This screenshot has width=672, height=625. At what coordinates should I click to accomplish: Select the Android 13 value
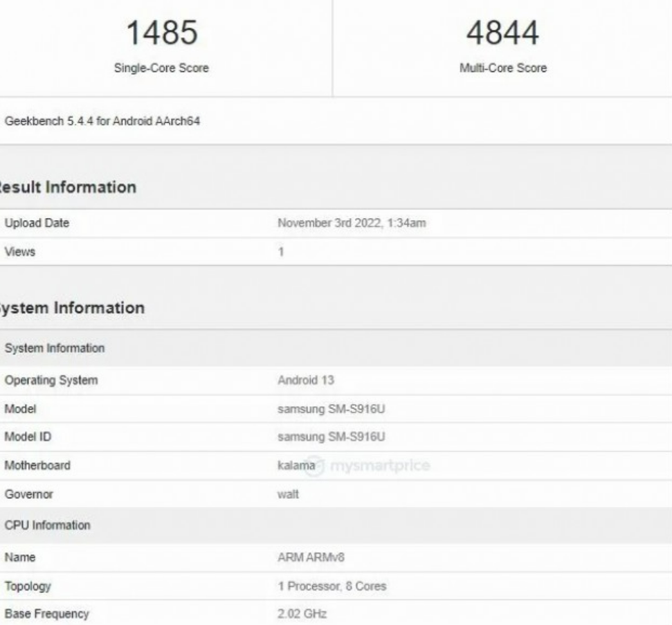(306, 380)
